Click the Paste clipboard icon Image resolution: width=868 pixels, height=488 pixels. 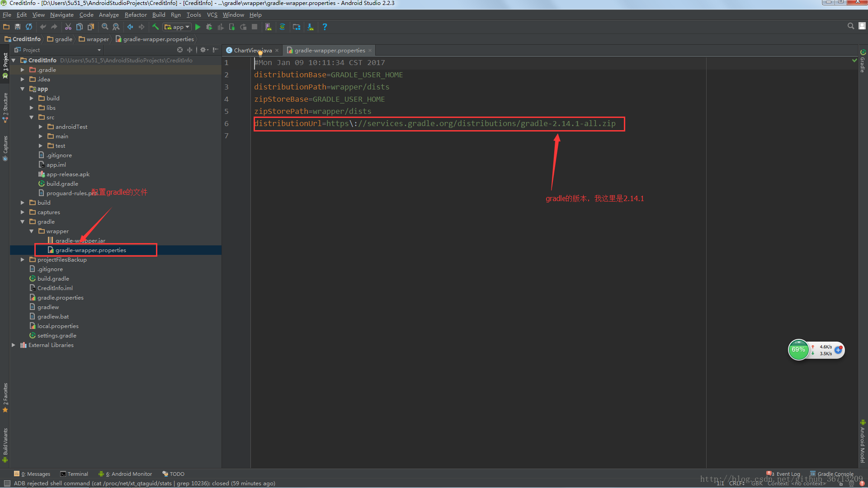[x=91, y=27]
